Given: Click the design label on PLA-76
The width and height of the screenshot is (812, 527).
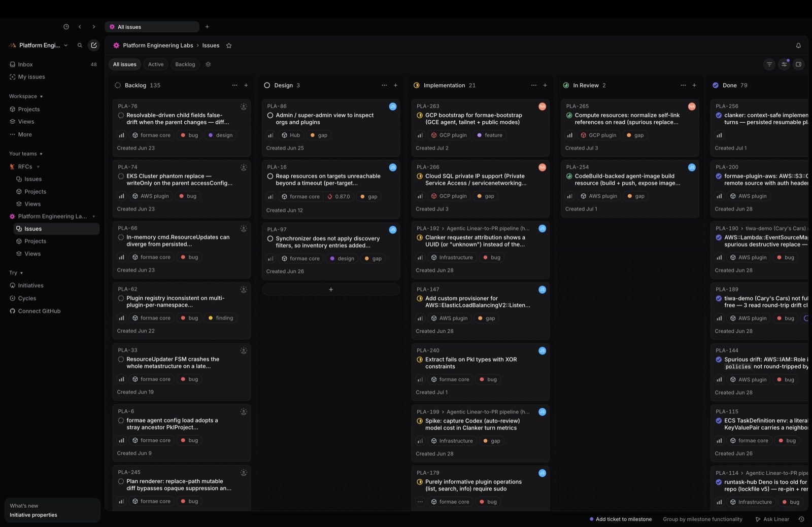Looking at the screenshot, I should pos(220,135).
